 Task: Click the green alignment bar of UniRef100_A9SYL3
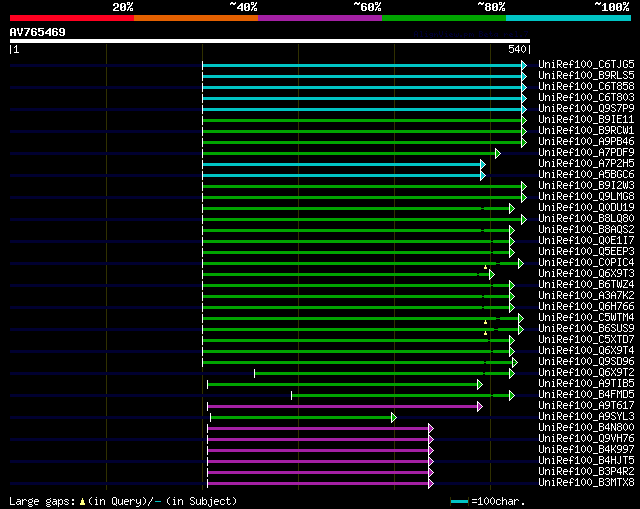(301, 418)
